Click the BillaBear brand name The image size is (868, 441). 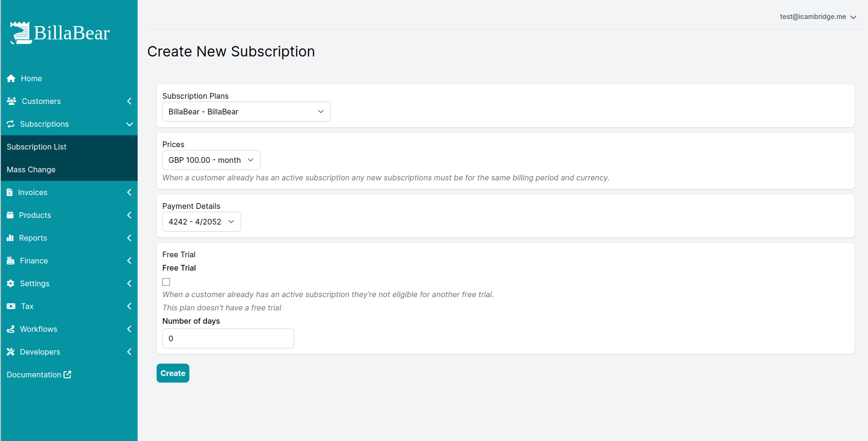72,33
